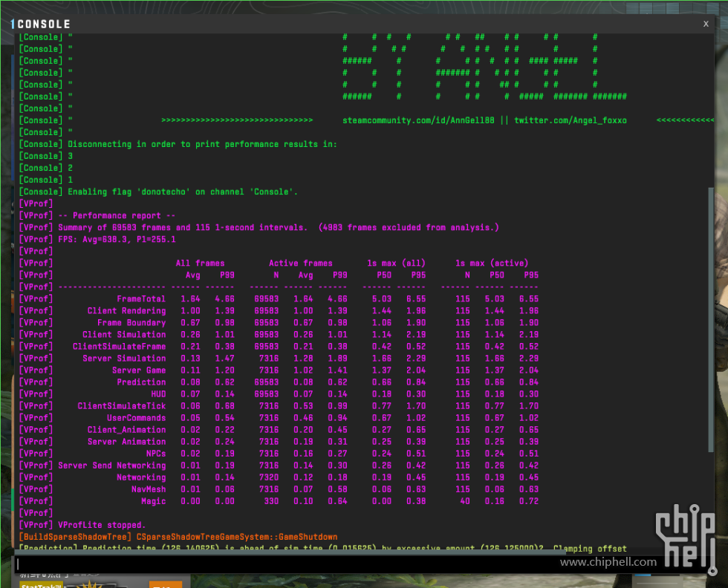Click the StatTrak item label behind console
Viewport: 728px width, 588px height.
coord(42,585)
